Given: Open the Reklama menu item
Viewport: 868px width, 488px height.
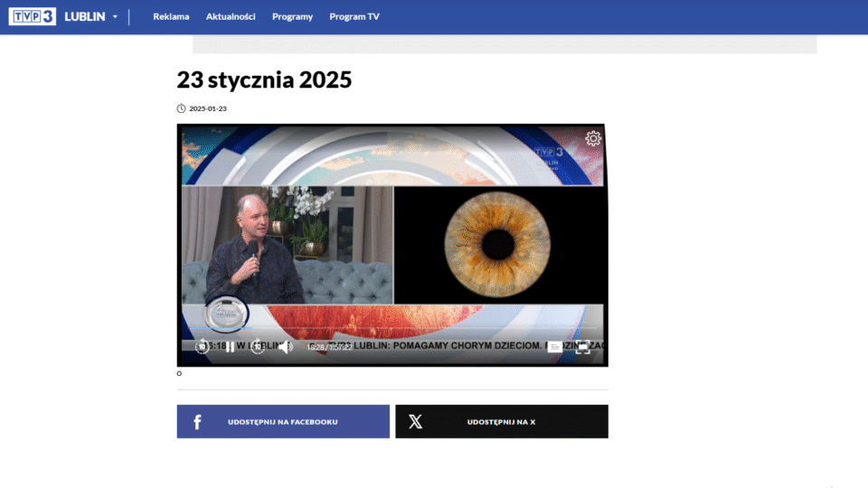Looking at the screenshot, I should tap(171, 17).
